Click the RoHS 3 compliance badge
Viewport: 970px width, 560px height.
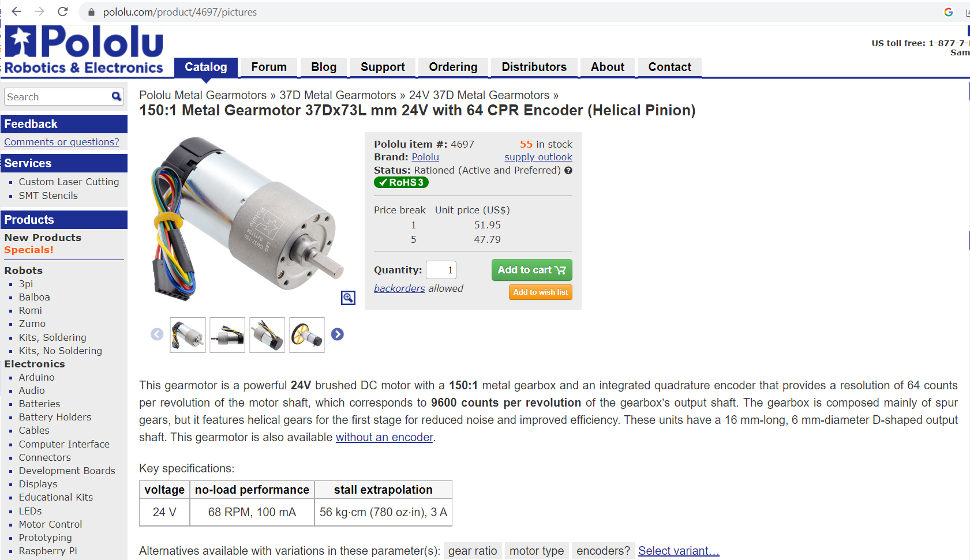pyautogui.click(x=401, y=182)
